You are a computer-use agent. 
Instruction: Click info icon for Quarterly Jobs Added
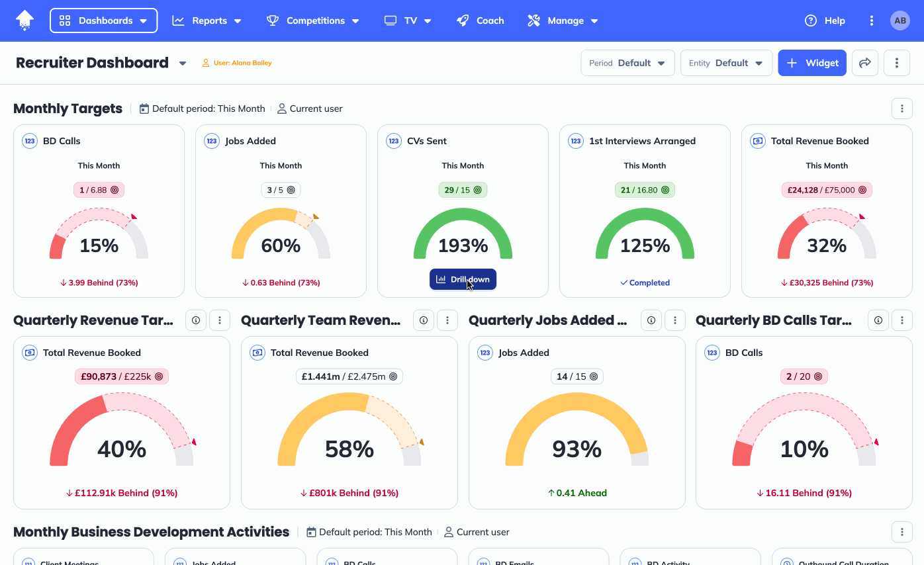pyautogui.click(x=651, y=320)
